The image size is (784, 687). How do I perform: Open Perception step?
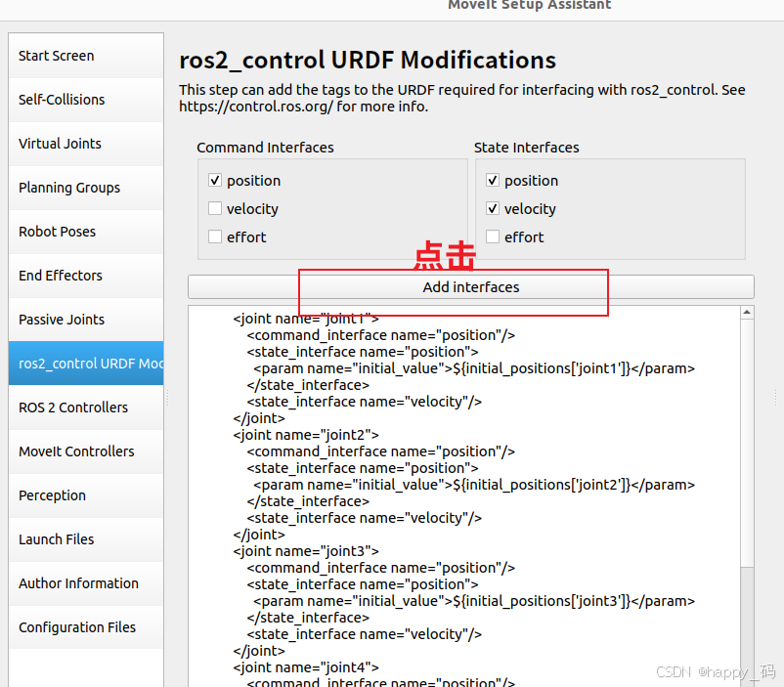[x=86, y=495]
